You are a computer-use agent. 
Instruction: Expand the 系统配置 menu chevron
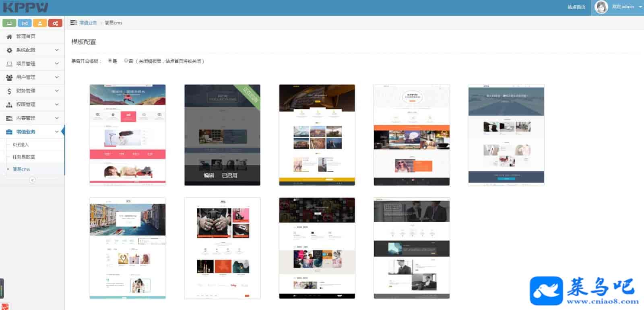[x=57, y=50]
